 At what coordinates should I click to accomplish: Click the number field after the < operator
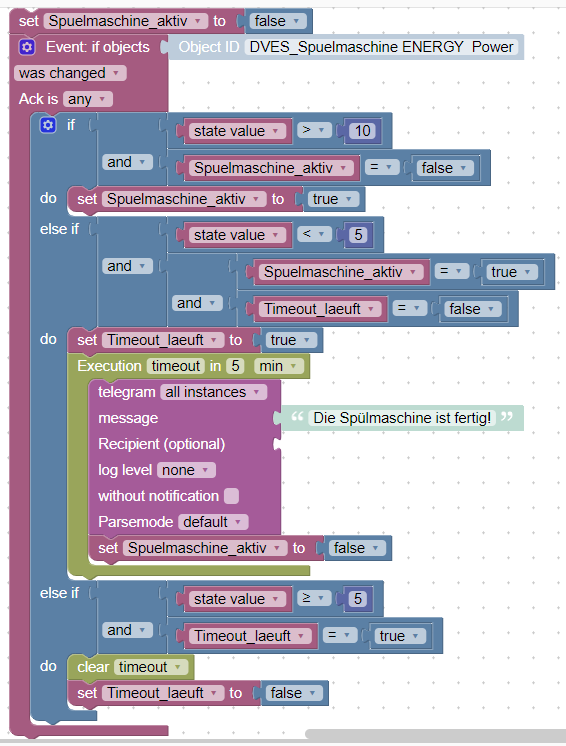[358, 235]
